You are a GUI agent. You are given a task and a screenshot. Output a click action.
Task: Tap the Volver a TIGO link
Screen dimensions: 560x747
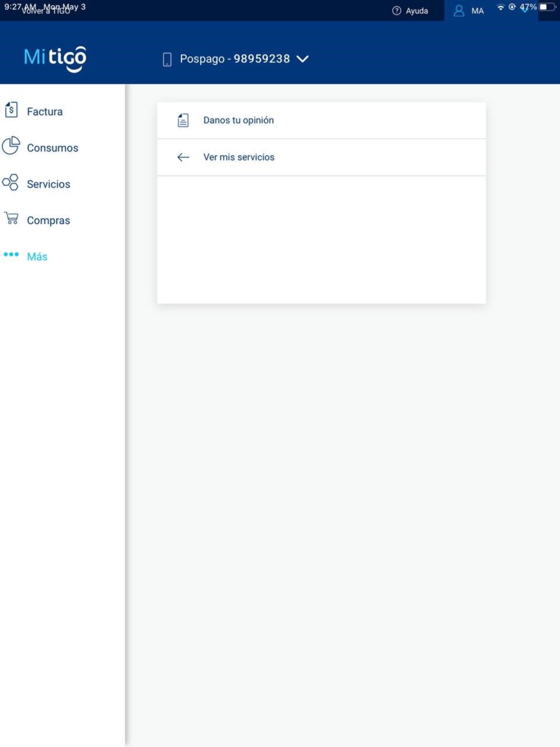[46, 11]
